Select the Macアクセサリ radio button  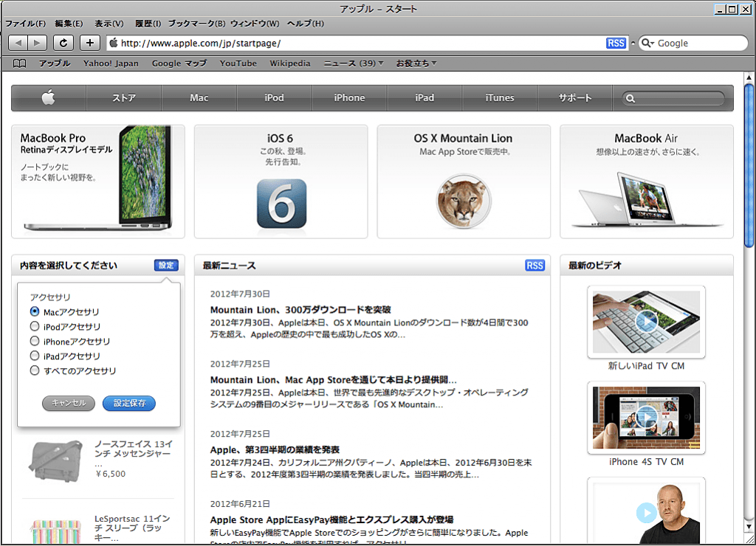[34, 312]
